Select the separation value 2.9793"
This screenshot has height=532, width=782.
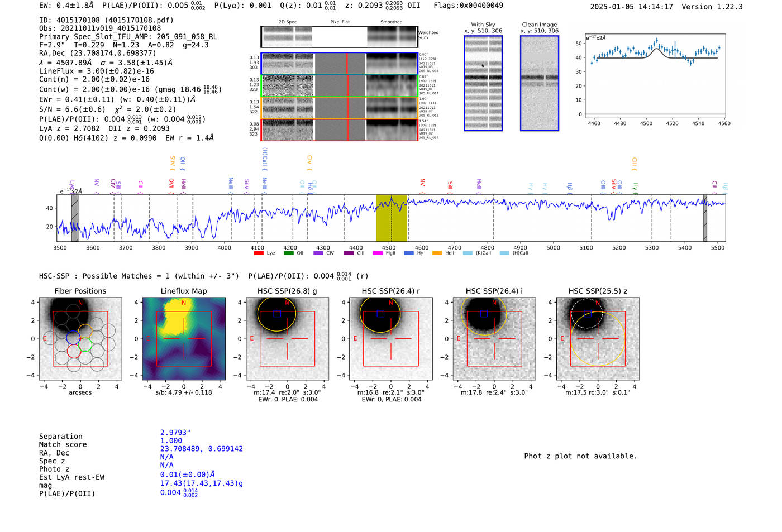point(175,433)
